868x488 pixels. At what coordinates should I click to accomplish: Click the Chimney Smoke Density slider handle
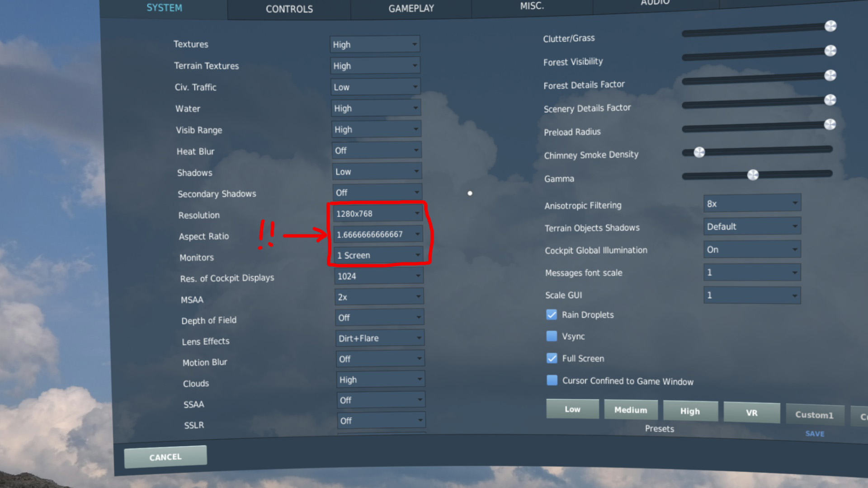699,152
